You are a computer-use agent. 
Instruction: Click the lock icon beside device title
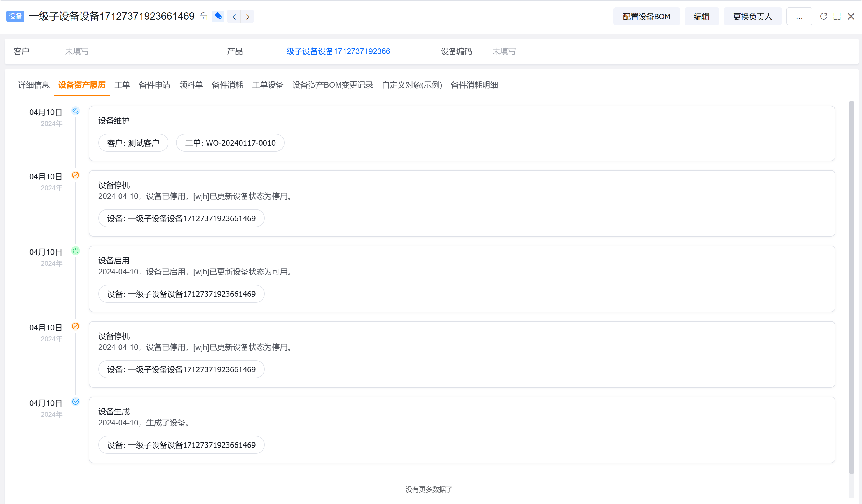pos(203,17)
